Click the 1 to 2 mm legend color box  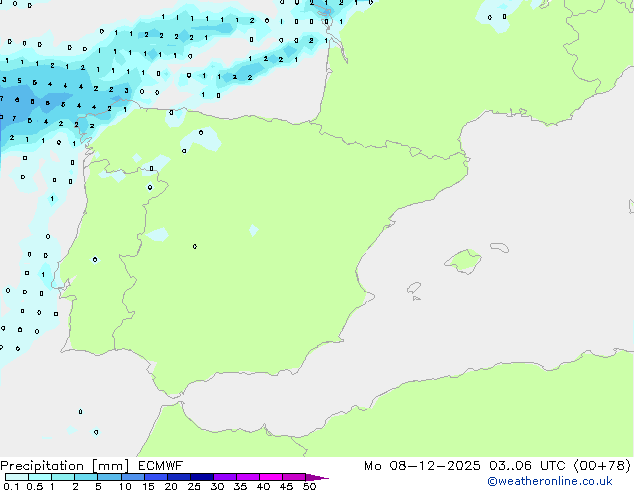click(x=63, y=477)
